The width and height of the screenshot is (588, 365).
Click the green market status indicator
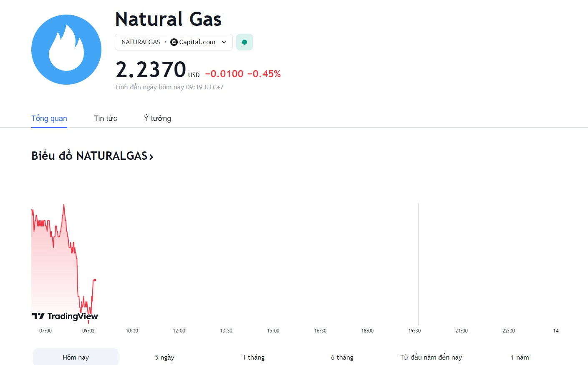(245, 42)
